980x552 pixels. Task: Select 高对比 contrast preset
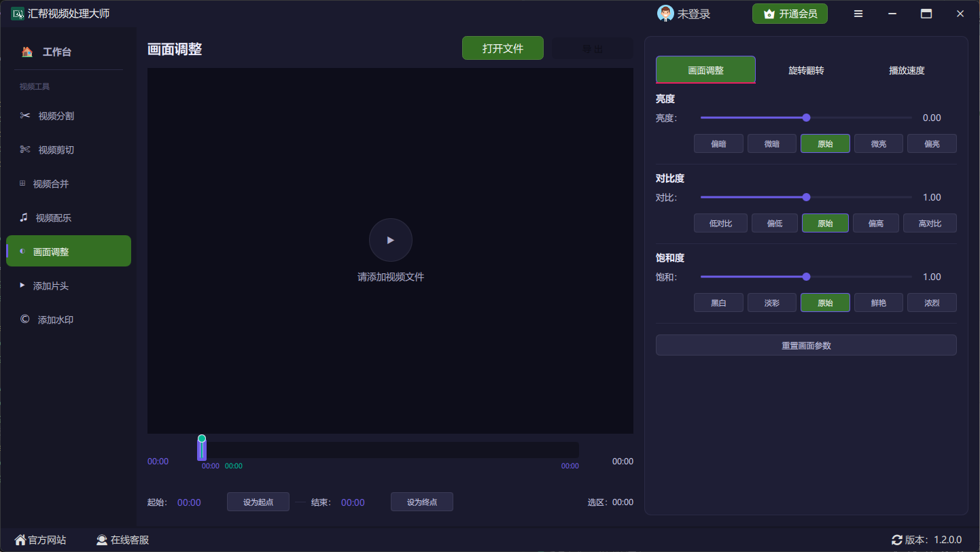coord(930,223)
